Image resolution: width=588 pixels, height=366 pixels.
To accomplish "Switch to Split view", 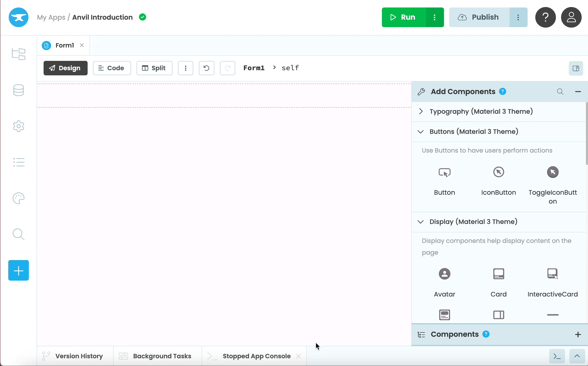I will tap(154, 68).
